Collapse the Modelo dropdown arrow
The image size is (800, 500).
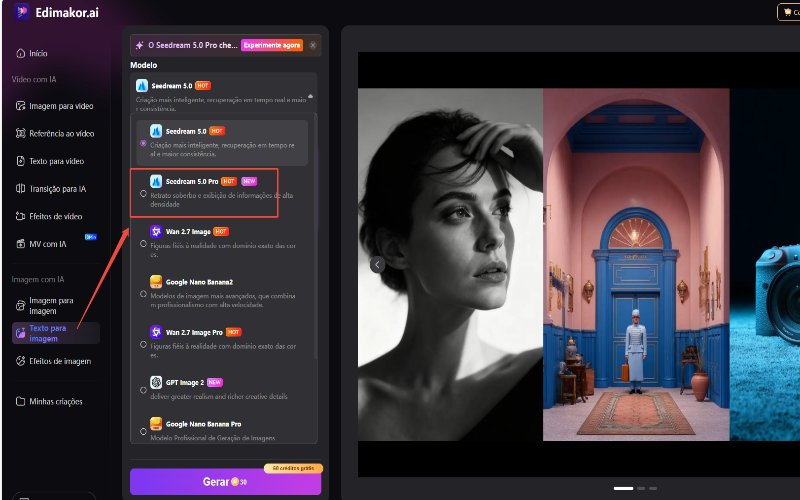(310, 96)
